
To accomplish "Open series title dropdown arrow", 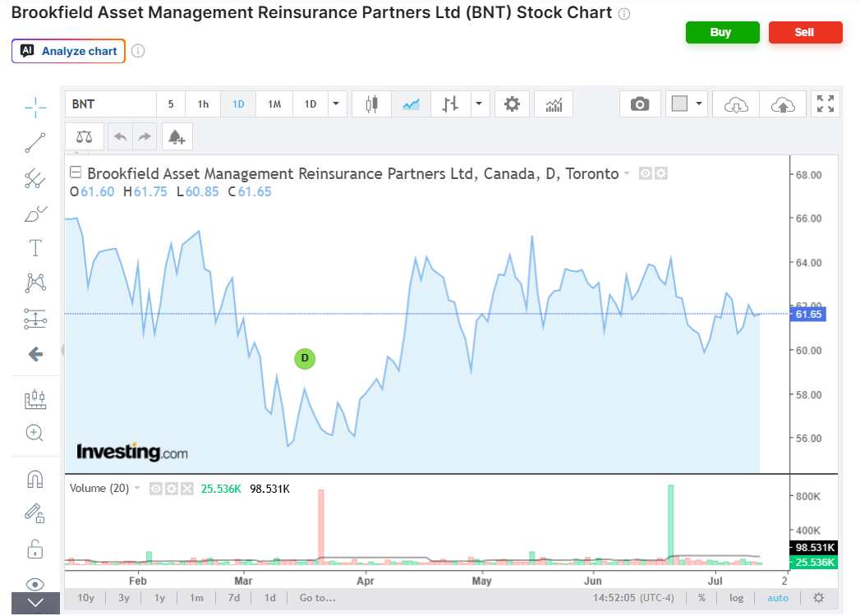I will point(627,174).
